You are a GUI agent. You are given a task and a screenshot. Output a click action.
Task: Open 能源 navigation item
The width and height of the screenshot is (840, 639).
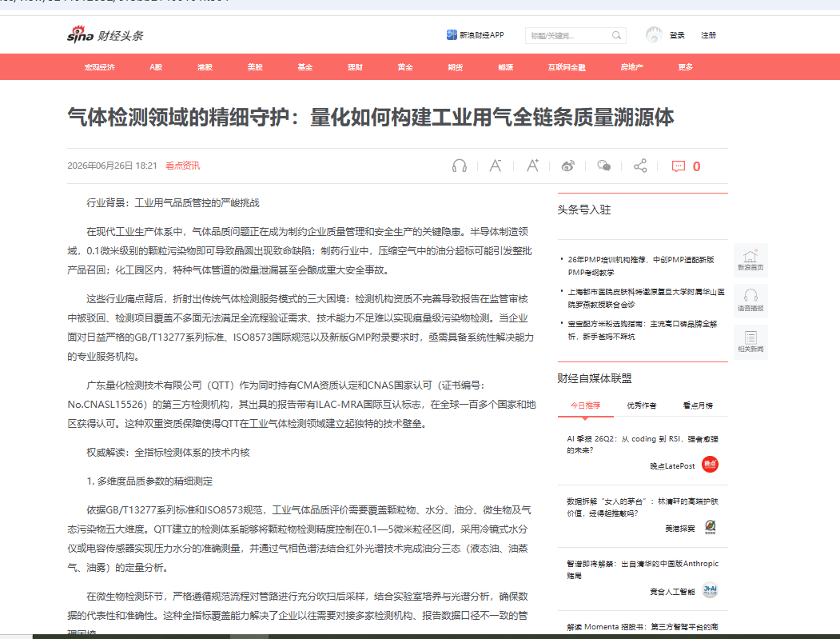pyautogui.click(x=506, y=67)
